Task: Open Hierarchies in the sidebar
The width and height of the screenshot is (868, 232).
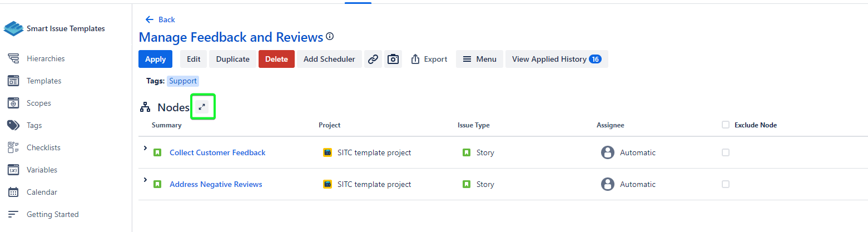Action: (46, 58)
